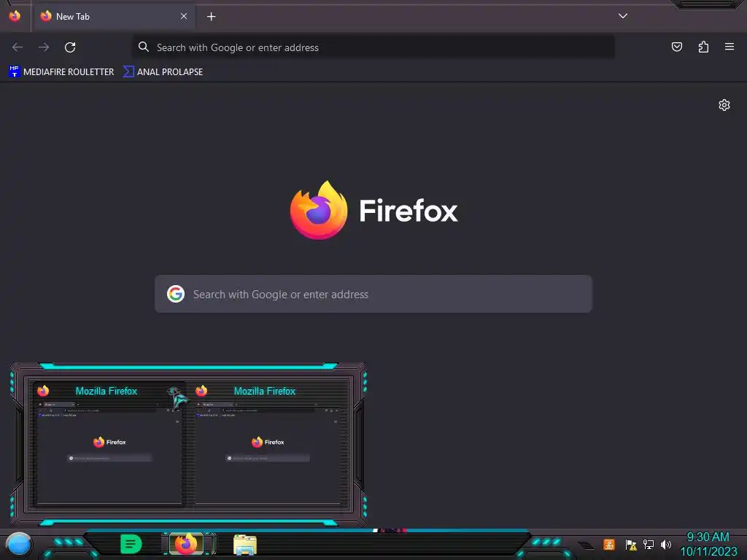747x560 pixels.
Task: Click second preview's Mozilla Firefox title text
Action: point(264,392)
